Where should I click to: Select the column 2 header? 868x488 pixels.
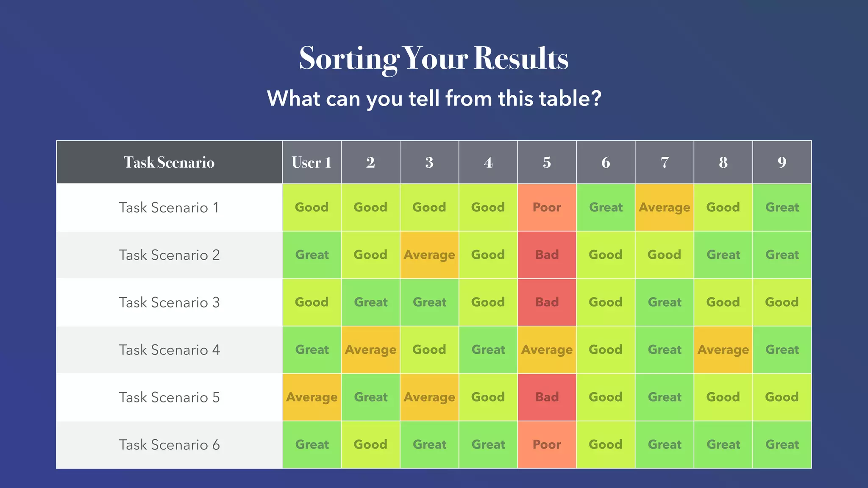(x=370, y=162)
